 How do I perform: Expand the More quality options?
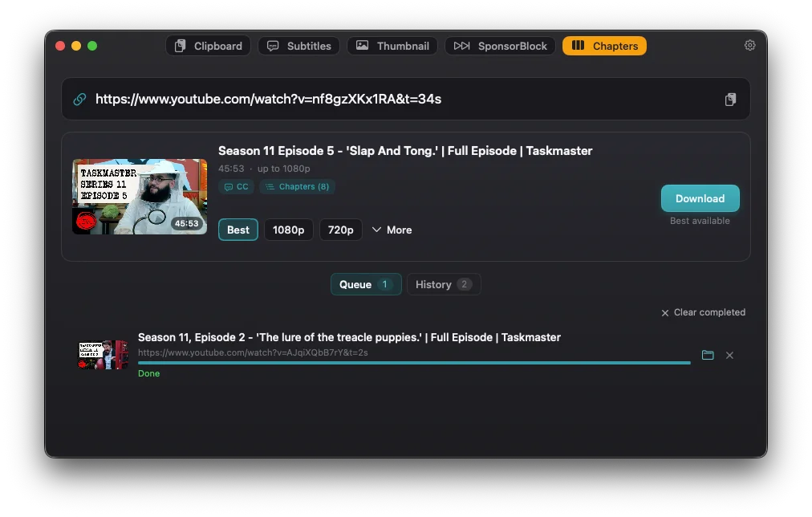pyautogui.click(x=392, y=230)
